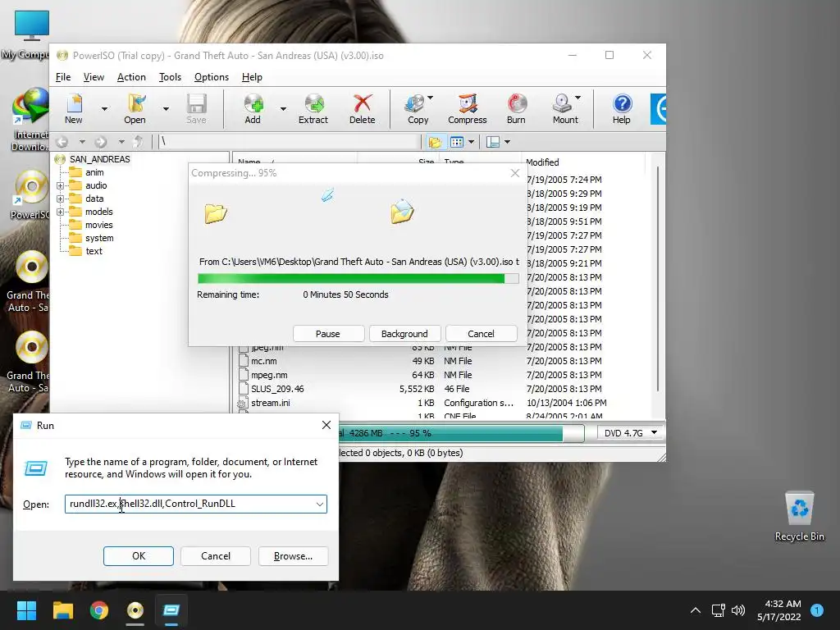Screen dimensions: 840x630
Task: Click the Delete toolbar icon
Action: [x=362, y=109]
